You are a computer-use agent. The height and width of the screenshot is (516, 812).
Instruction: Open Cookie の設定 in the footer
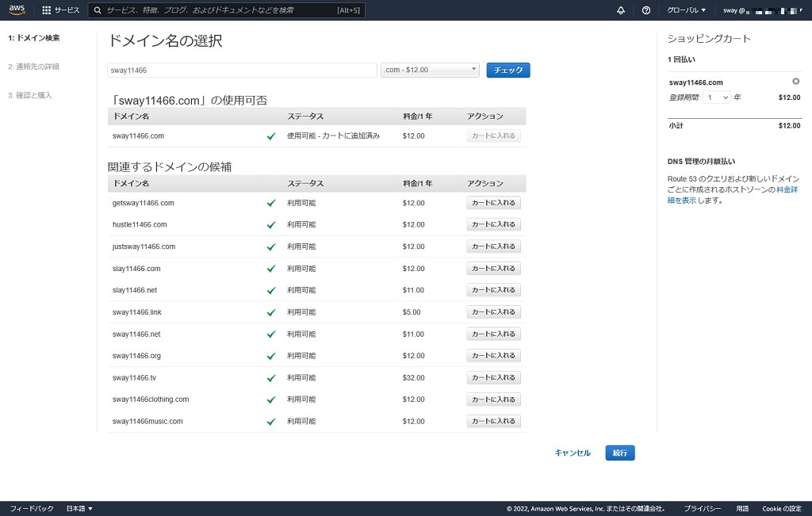pos(781,508)
